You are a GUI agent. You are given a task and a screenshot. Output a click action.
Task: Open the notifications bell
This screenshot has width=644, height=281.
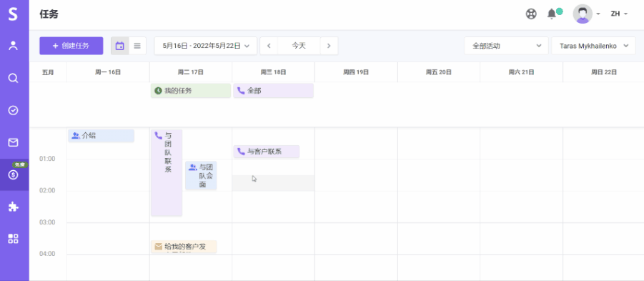click(x=552, y=14)
